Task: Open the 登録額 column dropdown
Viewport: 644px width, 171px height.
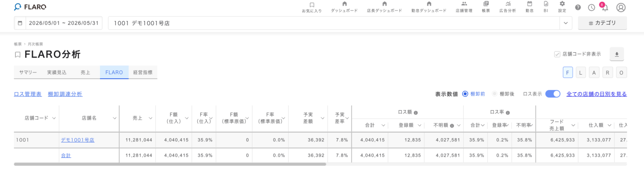Action: tap(420, 125)
